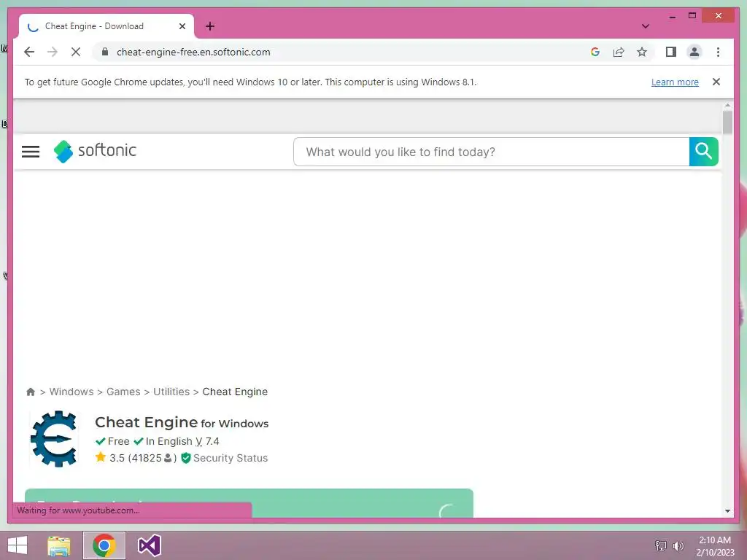The width and height of the screenshot is (747, 560).
Task: Click the green download button
Action: point(249,503)
